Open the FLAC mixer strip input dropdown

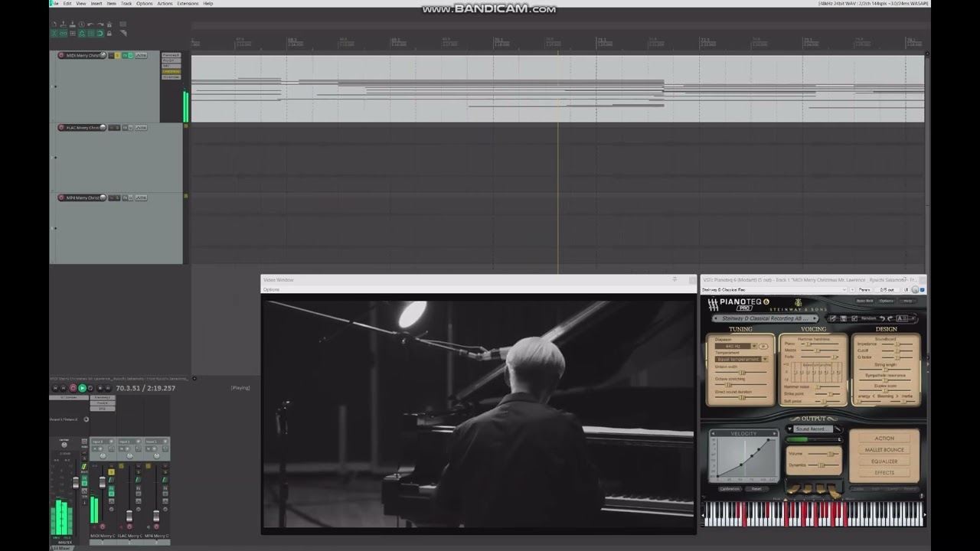pos(129,442)
